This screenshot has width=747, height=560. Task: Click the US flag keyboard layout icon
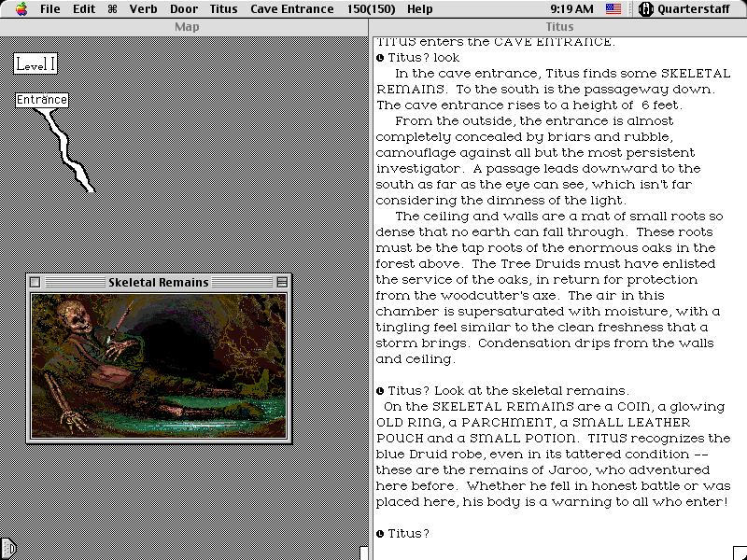613,8
